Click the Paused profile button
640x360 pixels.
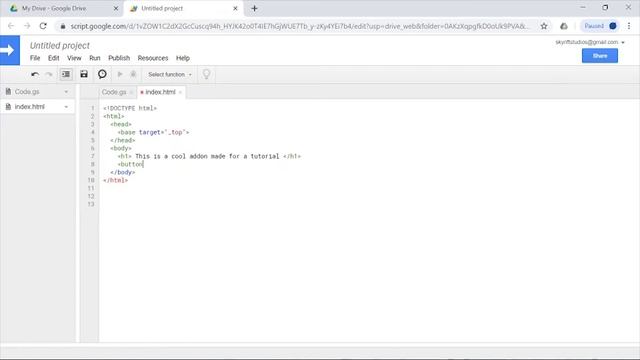[x=600, y=26]
